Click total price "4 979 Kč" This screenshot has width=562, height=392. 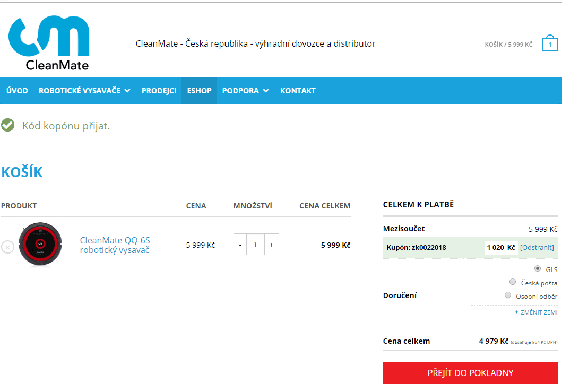coord(494,341)
